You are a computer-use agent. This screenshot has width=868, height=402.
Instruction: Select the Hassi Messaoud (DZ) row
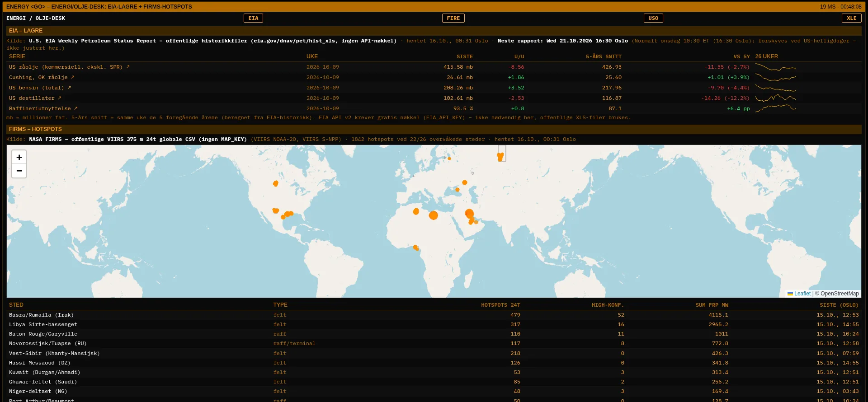[x=434, y=363]
